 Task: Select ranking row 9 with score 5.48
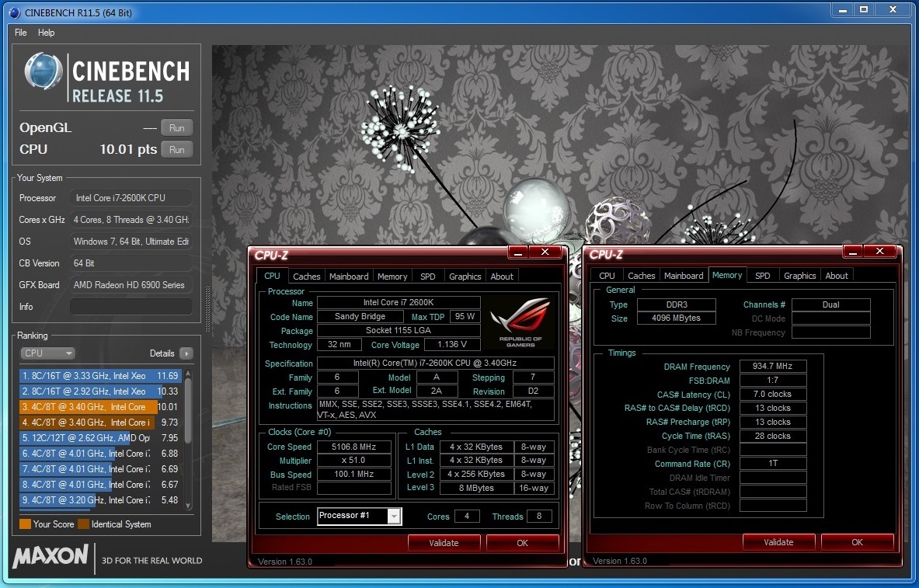(x=100, y=500)
